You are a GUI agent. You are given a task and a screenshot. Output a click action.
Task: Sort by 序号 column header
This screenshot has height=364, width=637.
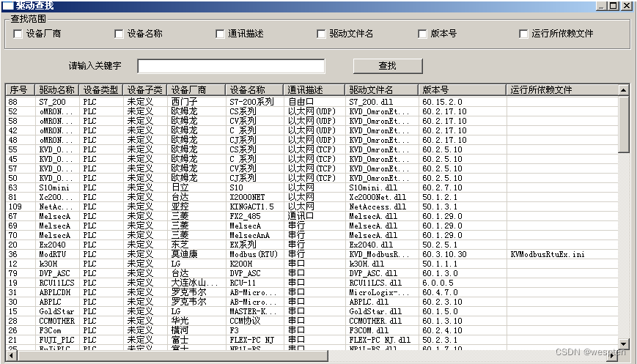[x=19, y=90]
